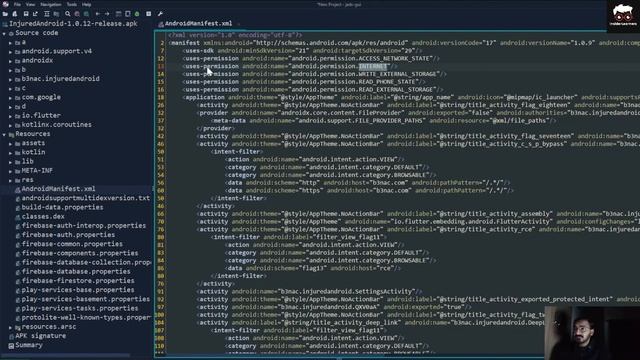Navigate back with left arrow icon

pos(98,14)
